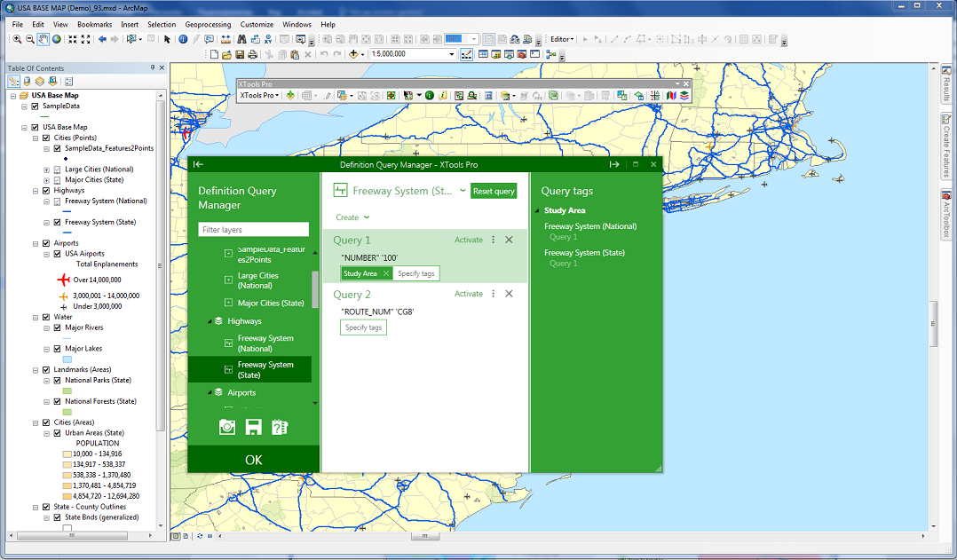Image resolution: width=957 pixels, height=560 pixels.
Task: Collapse Query Manager left panel arrow
Action: 198,164
